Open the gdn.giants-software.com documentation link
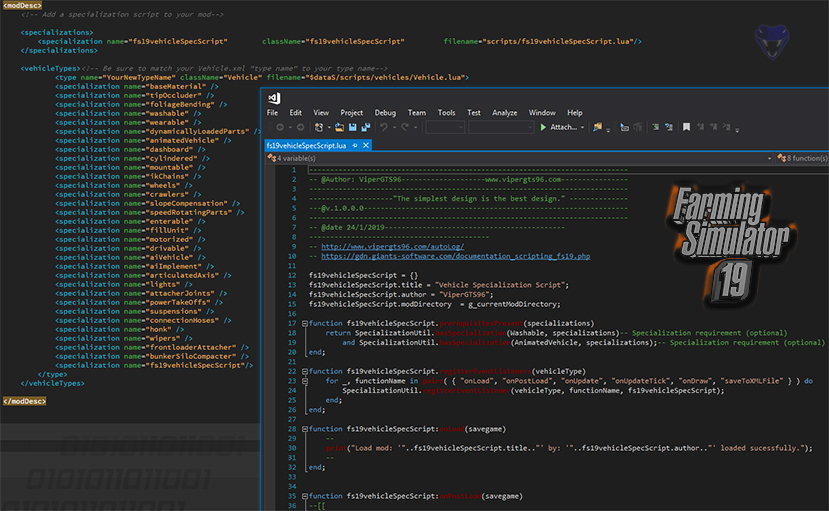Image resolution: width=829 pixels, height=511 pixels. click(456, 256)
